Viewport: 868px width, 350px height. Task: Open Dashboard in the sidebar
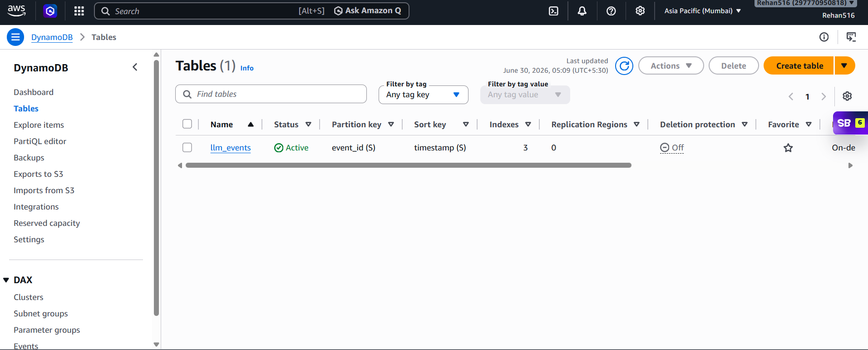click(34, 92)
